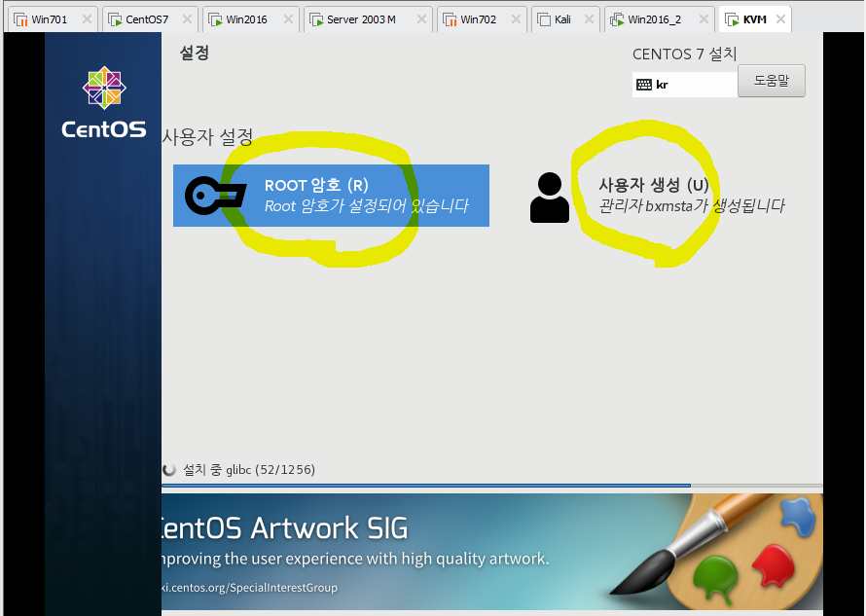The image size is (866, 616).
Task: Click the CentOS Artwork SIG banner
Action: pos(492,552)
